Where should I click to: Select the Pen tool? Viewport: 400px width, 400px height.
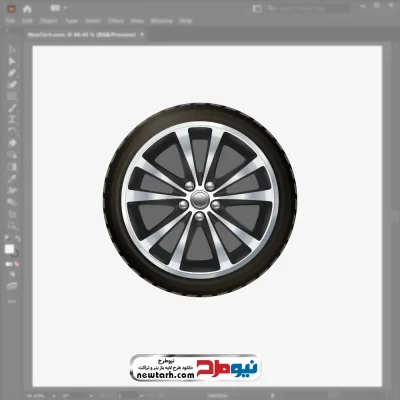pyautogui.click(x=12, y=73)
